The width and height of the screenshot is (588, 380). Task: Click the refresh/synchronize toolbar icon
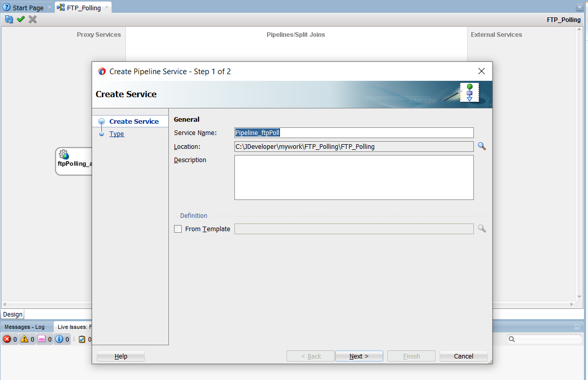(x=9, y=19)
